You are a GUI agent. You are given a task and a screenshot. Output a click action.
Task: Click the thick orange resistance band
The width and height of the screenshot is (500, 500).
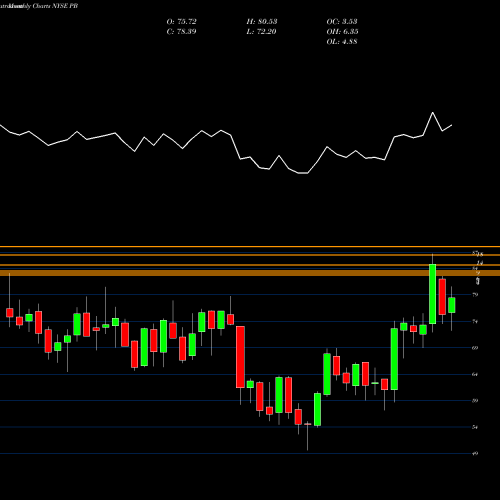click(x=250, y=273)
